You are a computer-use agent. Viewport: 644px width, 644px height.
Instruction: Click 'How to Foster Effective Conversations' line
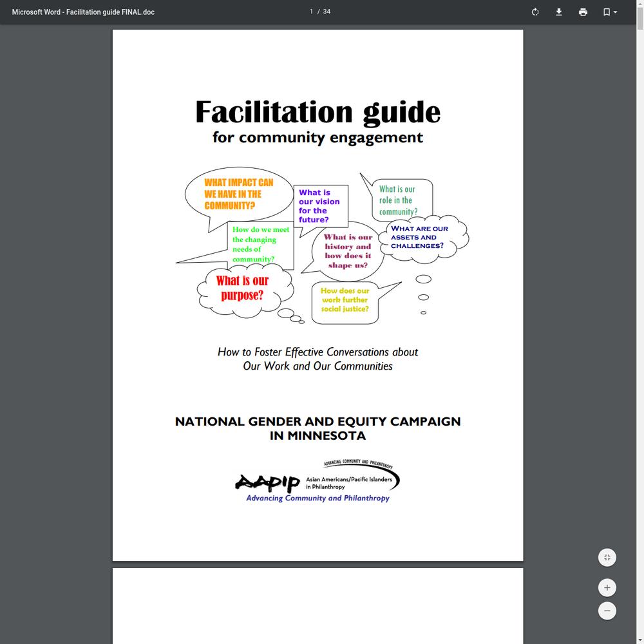pos(317,352)
